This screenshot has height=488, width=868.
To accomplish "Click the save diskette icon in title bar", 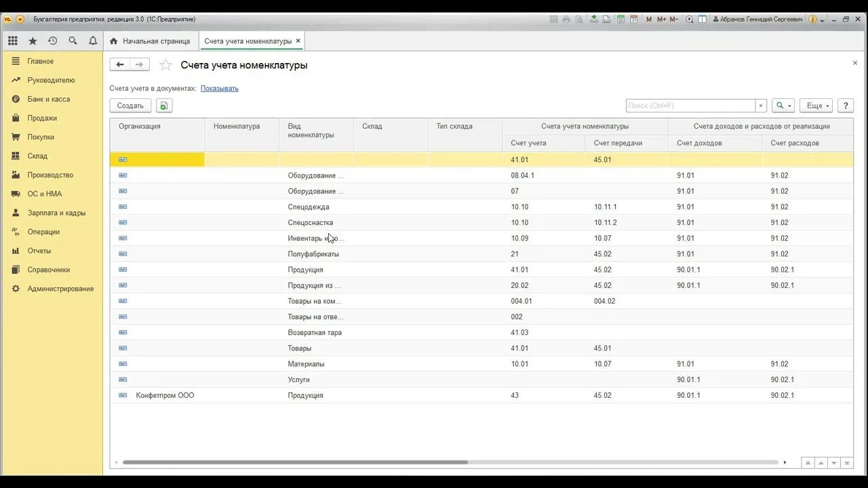I will (x=553, y=20).
